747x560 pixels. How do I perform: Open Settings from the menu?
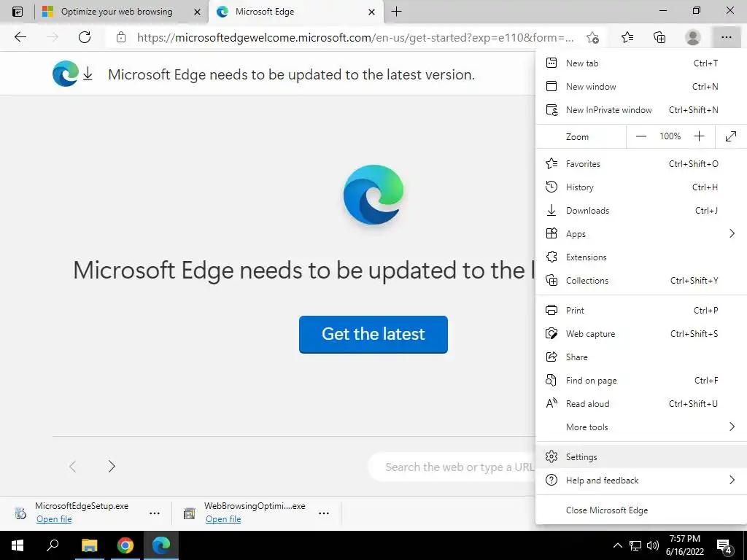pos(641,456)
